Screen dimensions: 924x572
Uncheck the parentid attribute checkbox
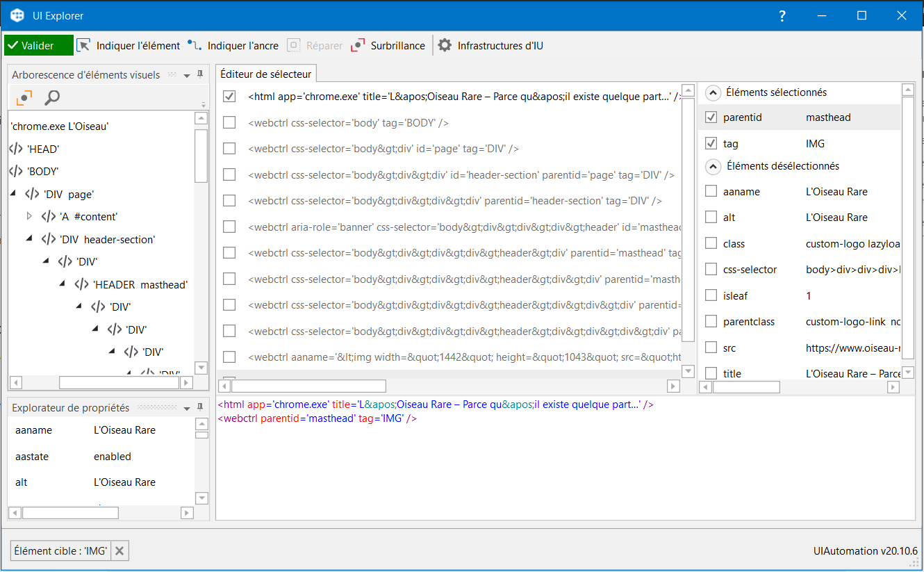[711, 117]
